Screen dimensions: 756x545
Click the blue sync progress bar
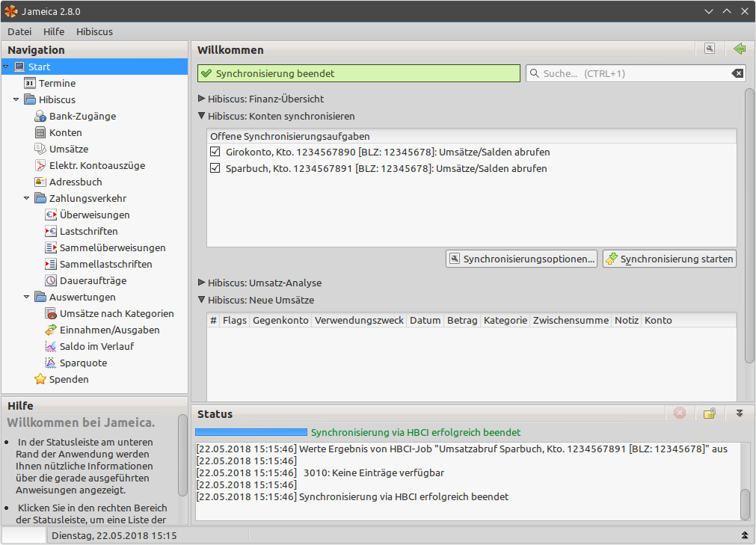click(x=251, y=432)
